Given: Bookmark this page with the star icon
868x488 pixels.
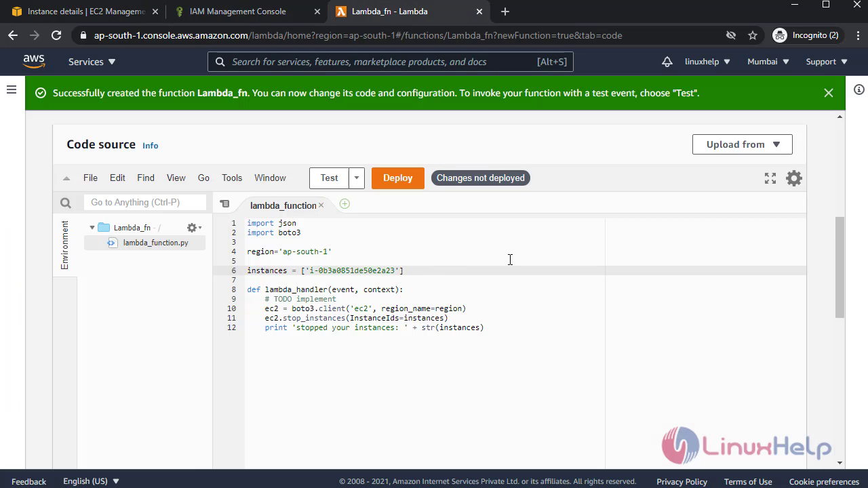Looking at the screenshot, I should 753,35.
